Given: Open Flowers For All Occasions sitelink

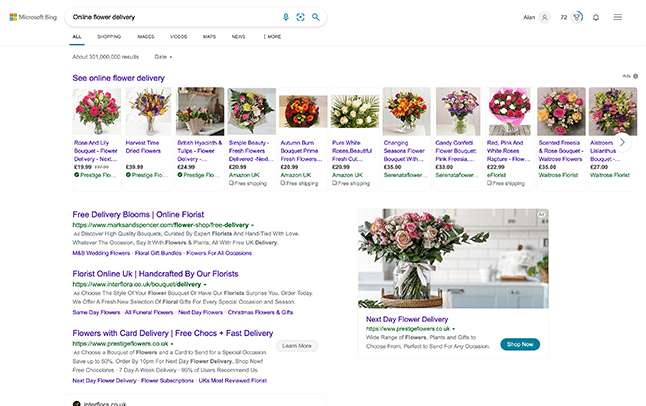Looking at the screenshot, I should tap(219, 253).
